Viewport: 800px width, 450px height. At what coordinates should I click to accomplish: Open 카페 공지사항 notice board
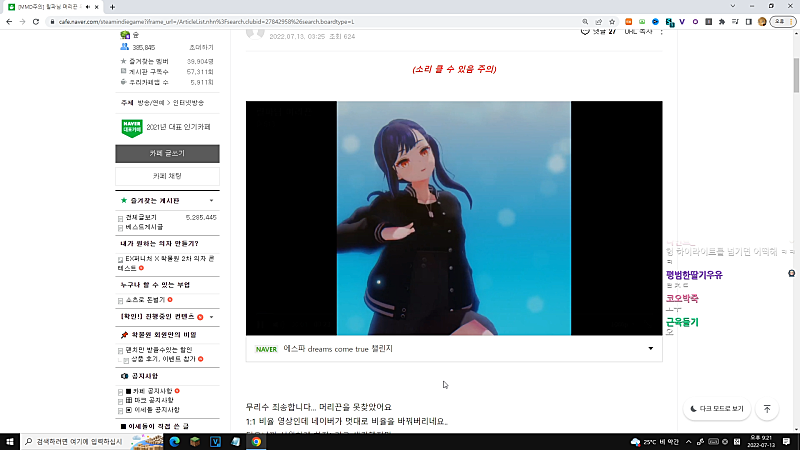click(x=149, y=391)
